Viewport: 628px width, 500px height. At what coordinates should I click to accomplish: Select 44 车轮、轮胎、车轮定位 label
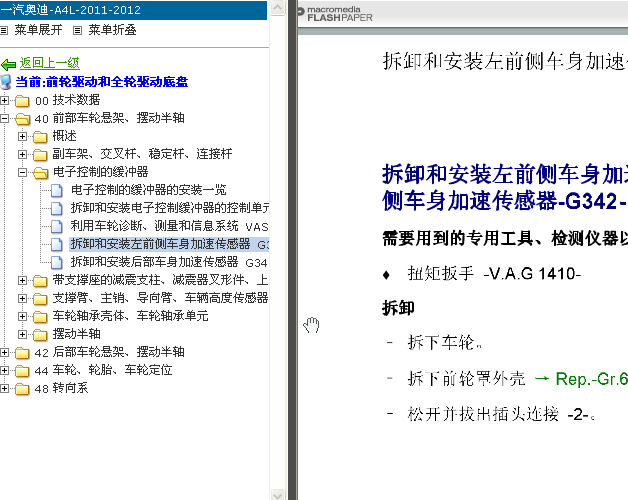pos(103,370)
